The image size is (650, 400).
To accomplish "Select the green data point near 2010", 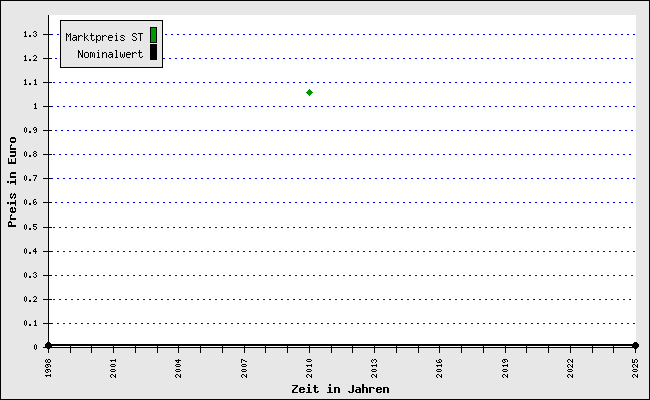I will 310,92.
